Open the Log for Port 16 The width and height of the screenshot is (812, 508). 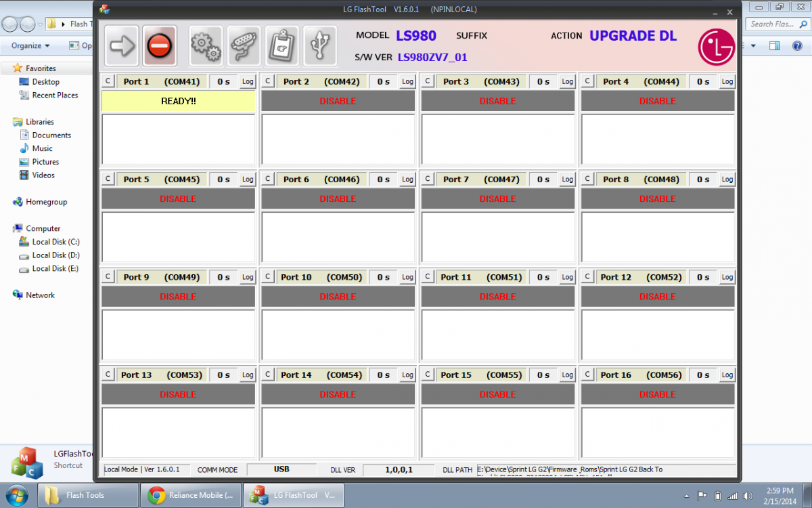pos(727,375)
